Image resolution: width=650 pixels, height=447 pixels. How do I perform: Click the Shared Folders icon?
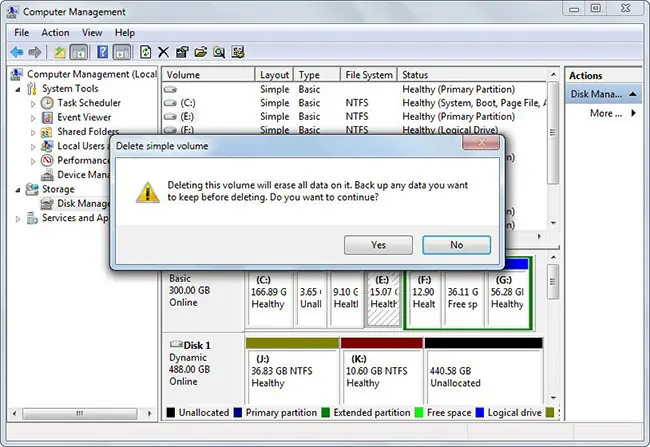[x=46, y=132]
